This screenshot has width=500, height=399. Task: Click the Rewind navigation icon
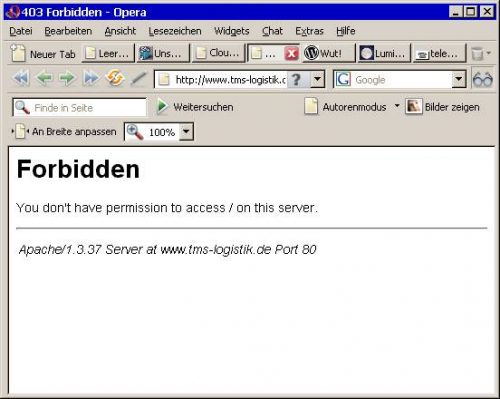click(x=21, y=79)
